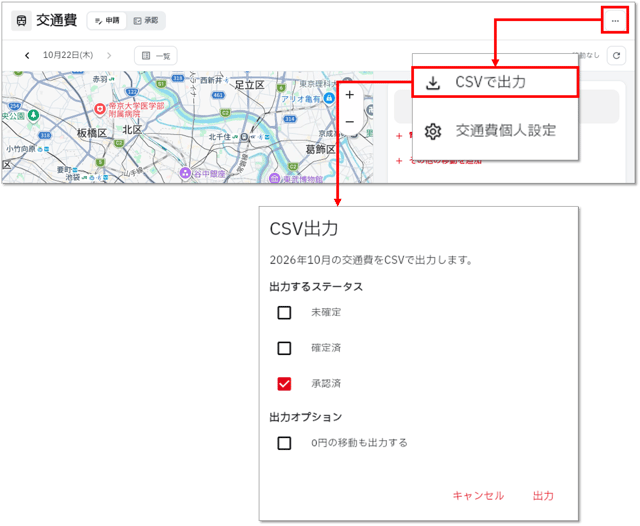
Task: Click the 10月22日(木) date label
Action: point(68,55)
